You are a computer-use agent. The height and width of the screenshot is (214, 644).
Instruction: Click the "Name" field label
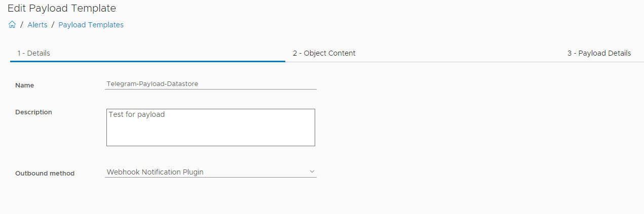point(25,85)
